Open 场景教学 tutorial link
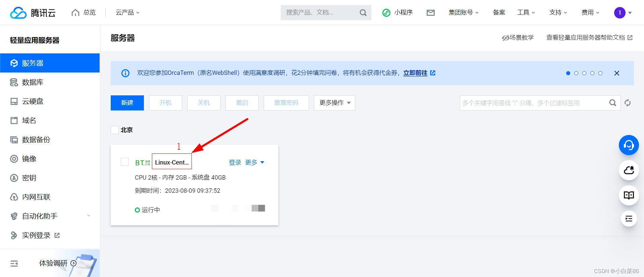 [518, 38]
